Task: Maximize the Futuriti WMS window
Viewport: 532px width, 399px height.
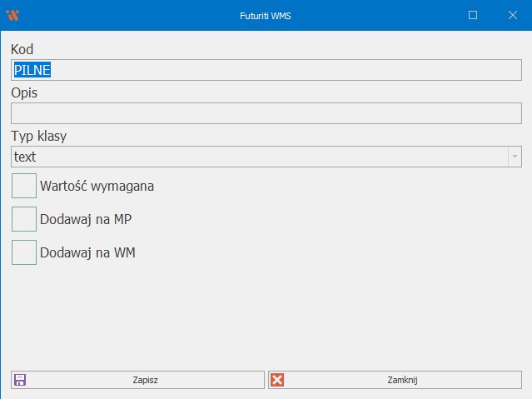Action: click(x=473, y=15)
